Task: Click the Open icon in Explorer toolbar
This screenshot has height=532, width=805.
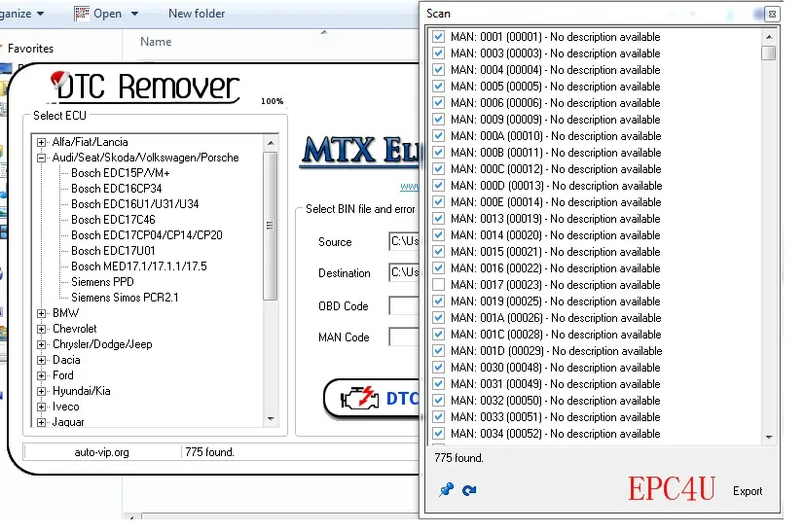Action: point(82,14)
